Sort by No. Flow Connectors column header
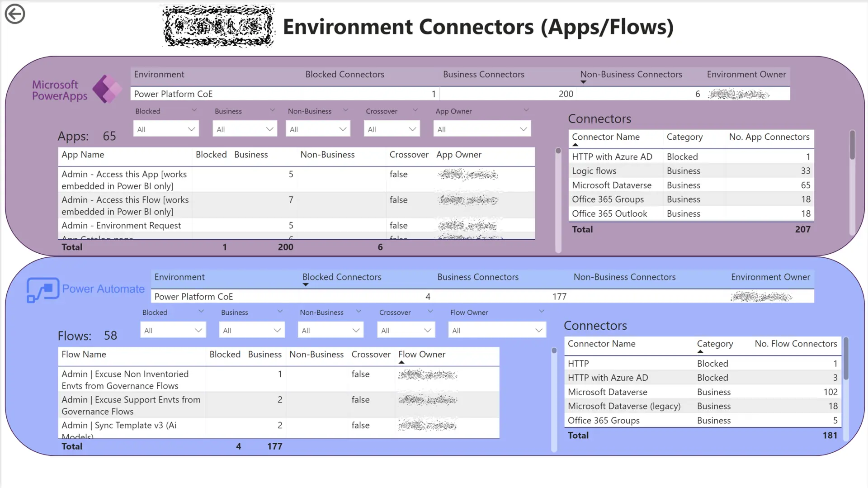The width and height of the screenshot is (868, 488). click(x=796, y=344)
